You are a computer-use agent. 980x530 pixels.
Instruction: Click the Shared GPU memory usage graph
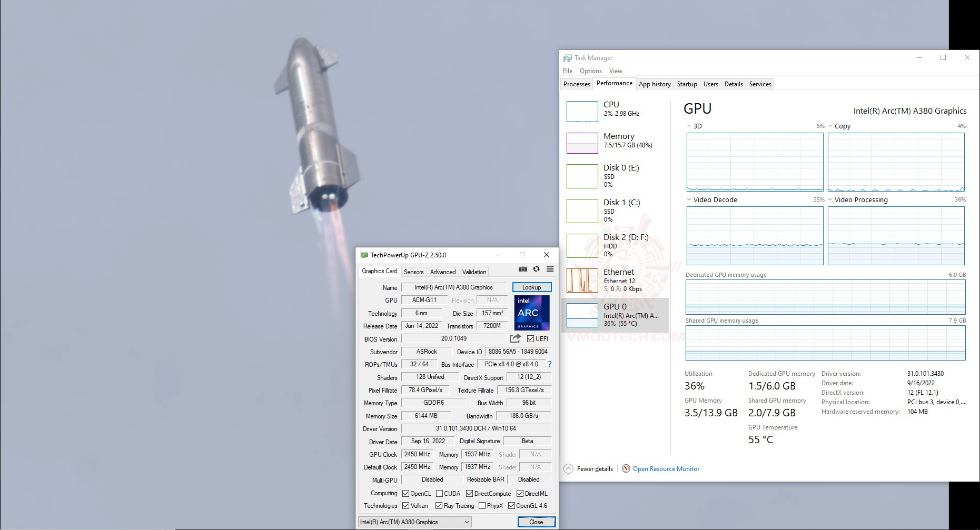pyautogui.click(x=826, y=343)
